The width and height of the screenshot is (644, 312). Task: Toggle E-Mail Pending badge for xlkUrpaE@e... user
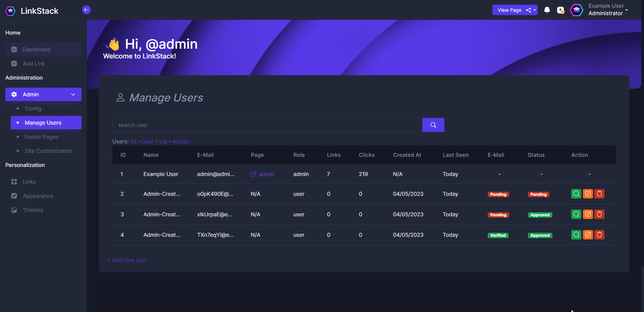coord(498,215)
